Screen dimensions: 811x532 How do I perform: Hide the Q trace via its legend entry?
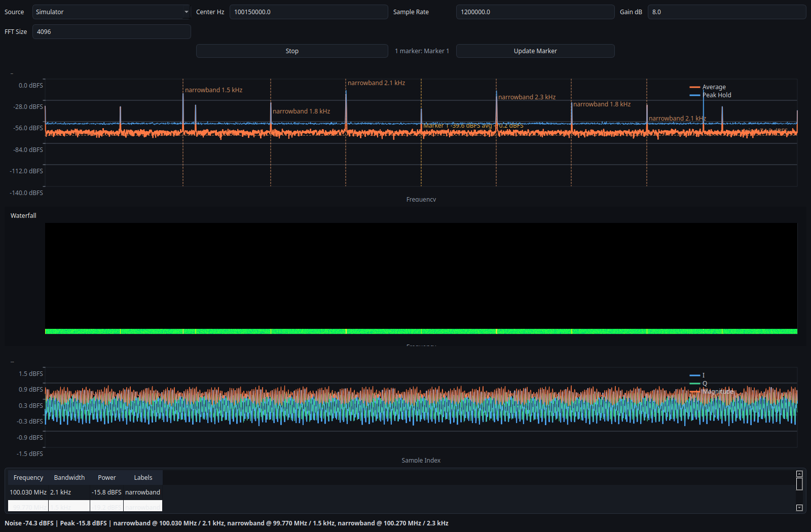(704, 384)
